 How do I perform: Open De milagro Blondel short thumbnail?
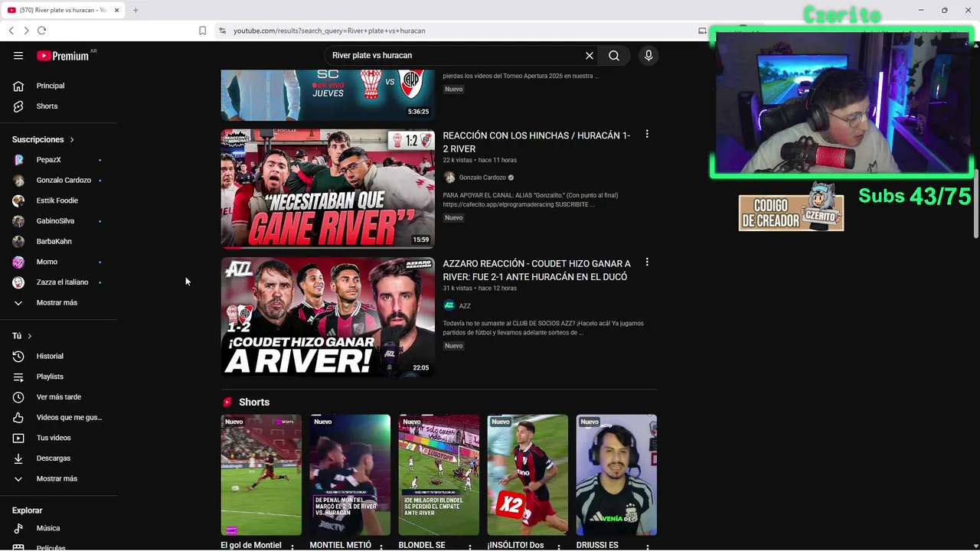pyautogui.click(x=439, y=475)
